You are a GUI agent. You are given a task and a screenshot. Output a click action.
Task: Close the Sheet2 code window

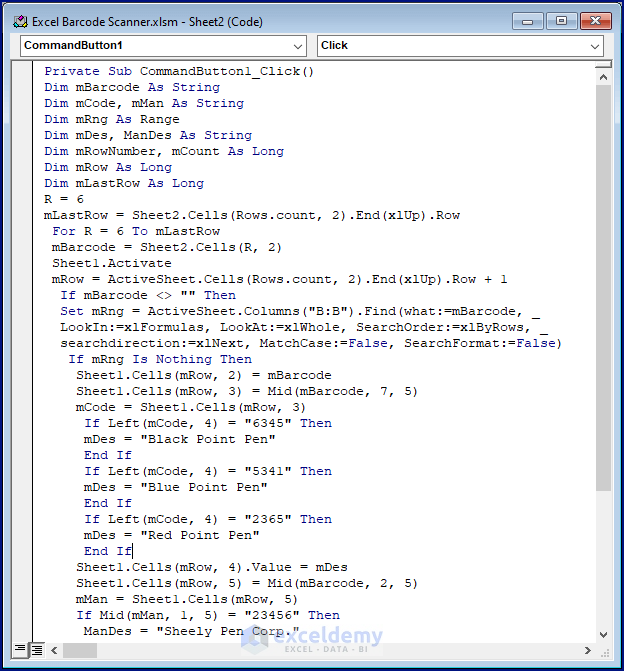595,21
